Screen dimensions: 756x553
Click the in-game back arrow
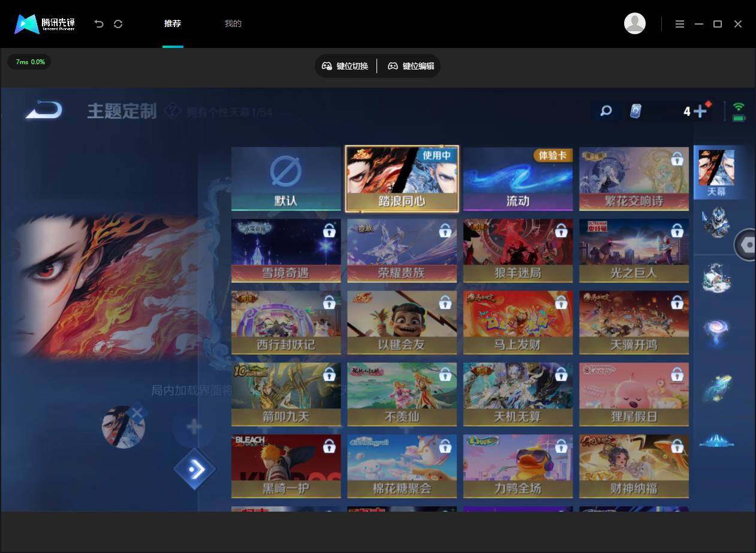point(44,110)
